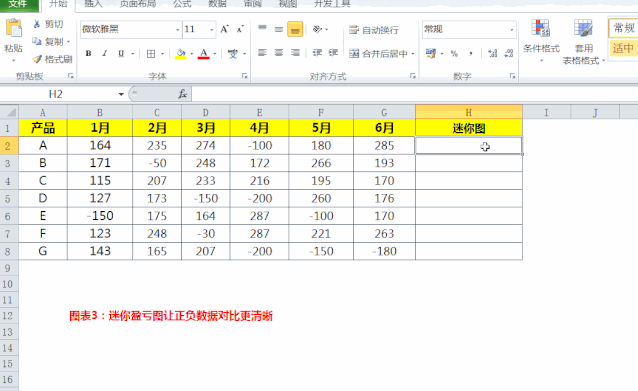Center cell text horizontally
Screen dimensions: 638x391
pyautogui.click(x=279, y=53)
